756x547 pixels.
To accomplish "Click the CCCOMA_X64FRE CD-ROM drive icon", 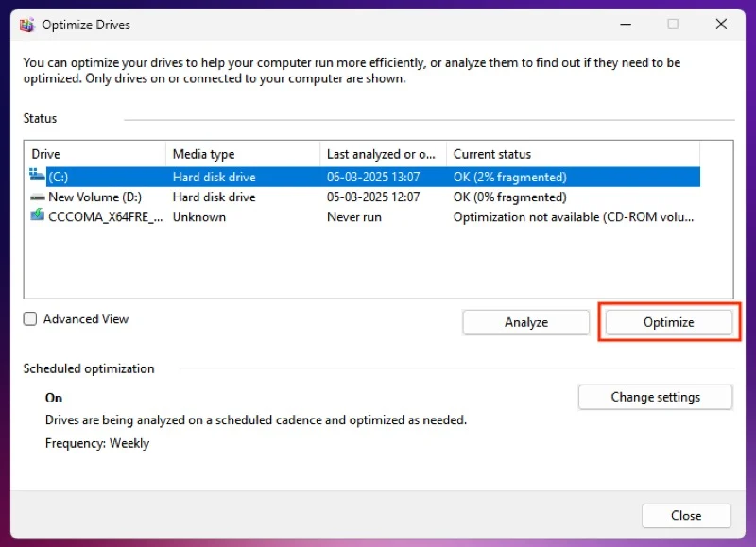I will click(38, 216).
